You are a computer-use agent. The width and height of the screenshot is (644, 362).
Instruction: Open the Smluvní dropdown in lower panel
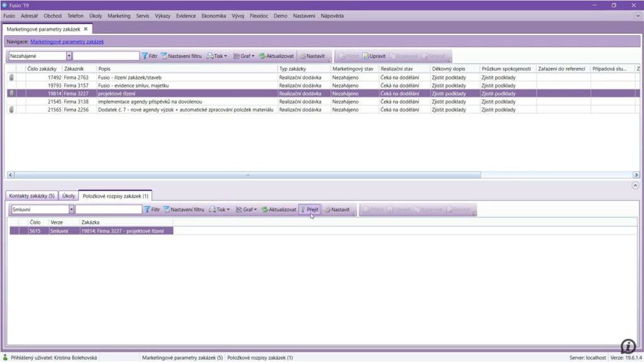tap(72, 209)
